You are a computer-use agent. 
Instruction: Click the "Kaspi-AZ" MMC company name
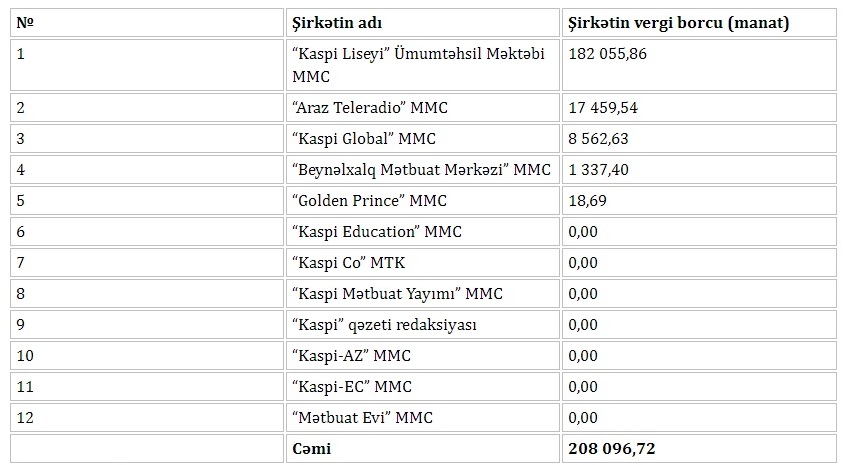tap(351, 356)
